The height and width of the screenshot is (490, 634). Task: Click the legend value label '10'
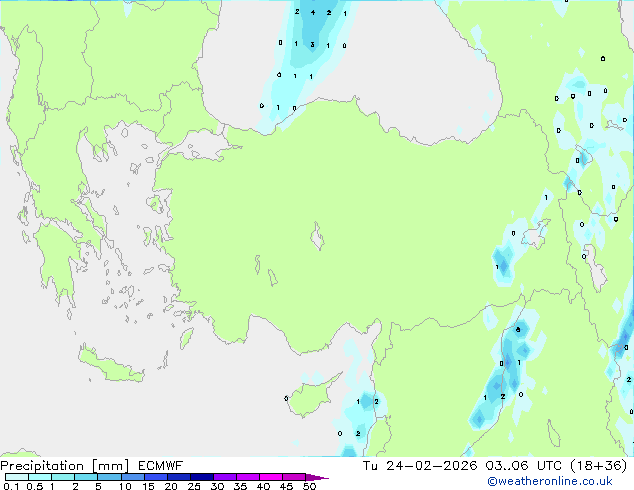[x=125, y=486]
